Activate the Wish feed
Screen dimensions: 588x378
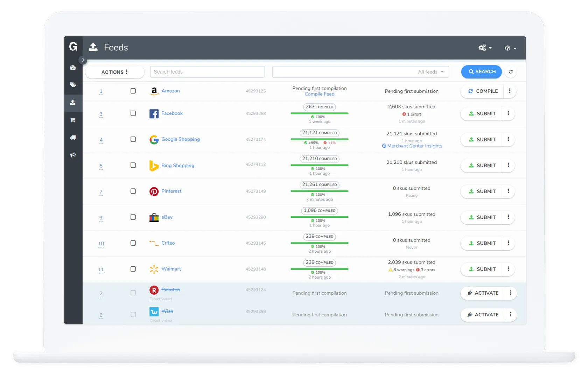pyautogui.click(x=483, y=315)
